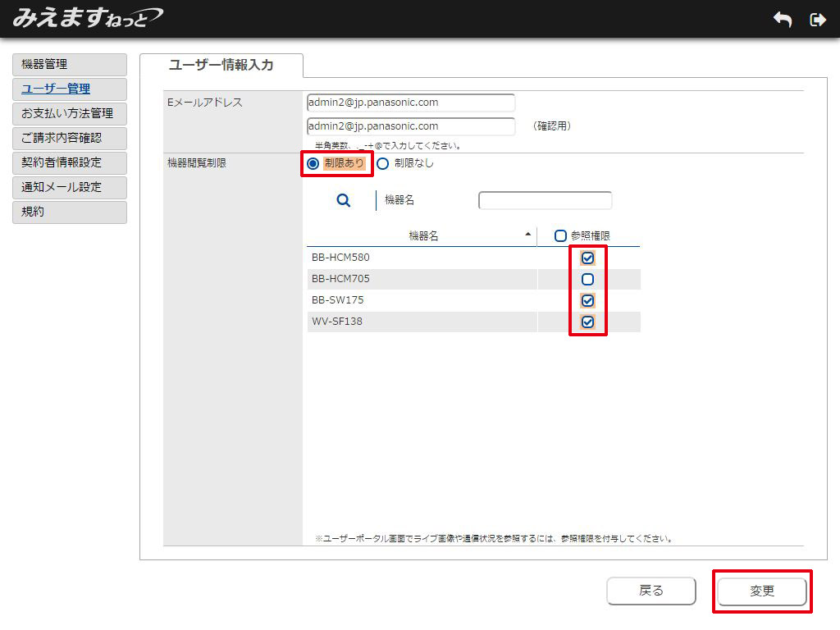Check BB-HCM705 reference permission
This screenshot has height=630, width=840.
(x=587, y=279)
